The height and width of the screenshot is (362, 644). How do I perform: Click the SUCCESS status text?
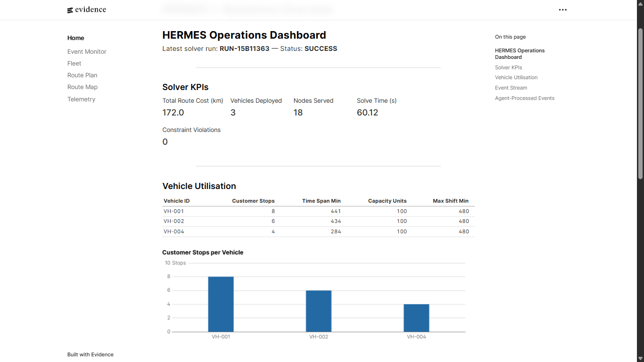[x=321, y=49]
